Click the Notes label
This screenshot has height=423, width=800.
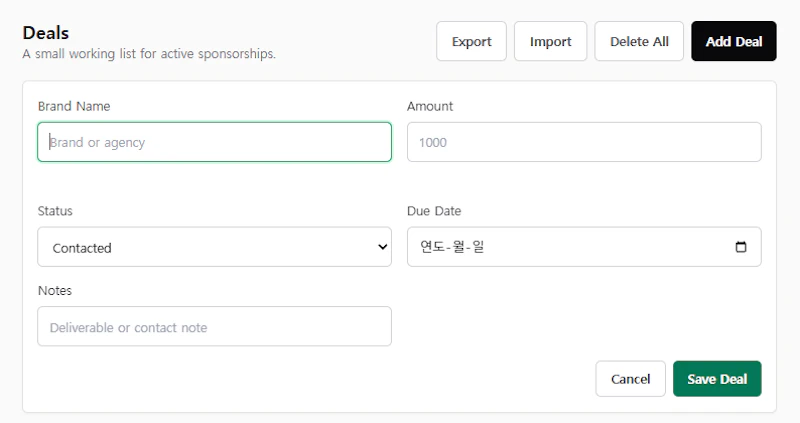[55, 290]
